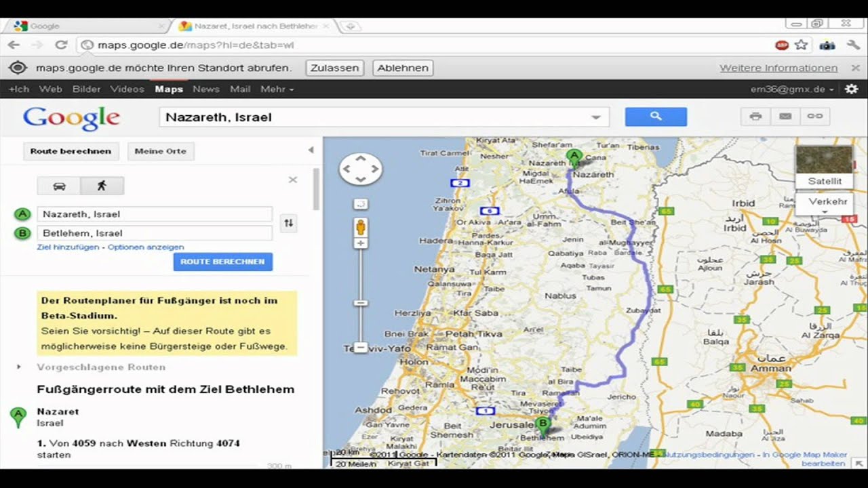The height and width of the screenshot is (488, 868).
Task: Pan the map right with the arrow control
Action: pos(373,169)
